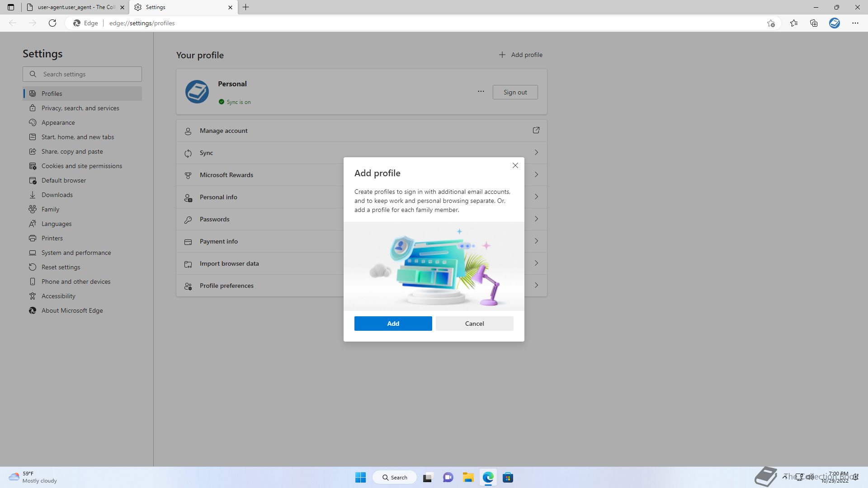Click the Profile preferences icon
868x488 pixels.
pos(188,286)
